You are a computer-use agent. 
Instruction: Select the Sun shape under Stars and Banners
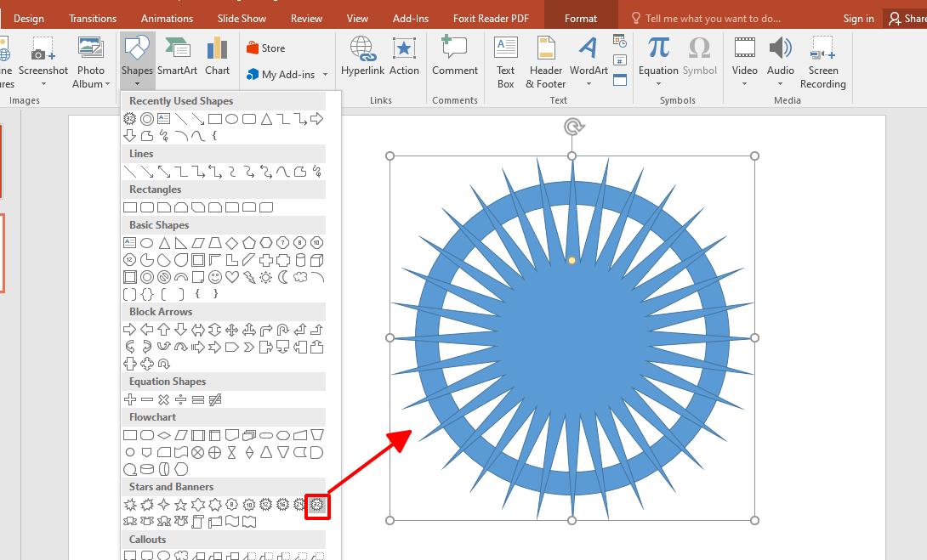tap(316, 505)
